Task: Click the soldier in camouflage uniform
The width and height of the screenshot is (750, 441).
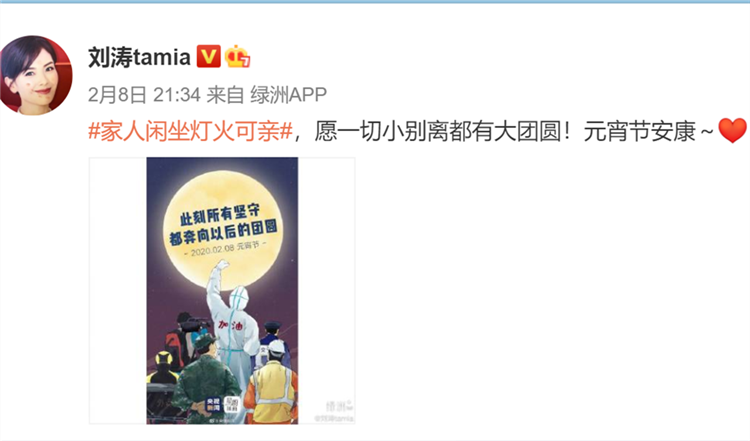Action: (206, 378)
